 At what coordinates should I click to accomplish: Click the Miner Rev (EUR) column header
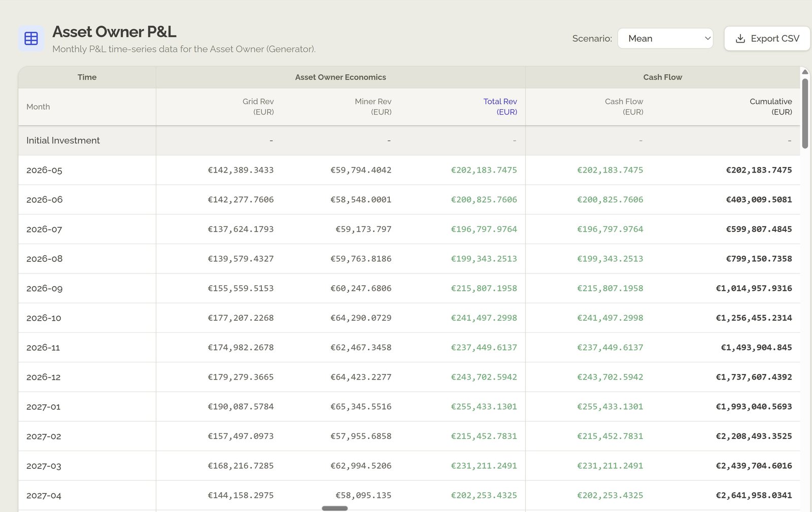pos(373,107)
